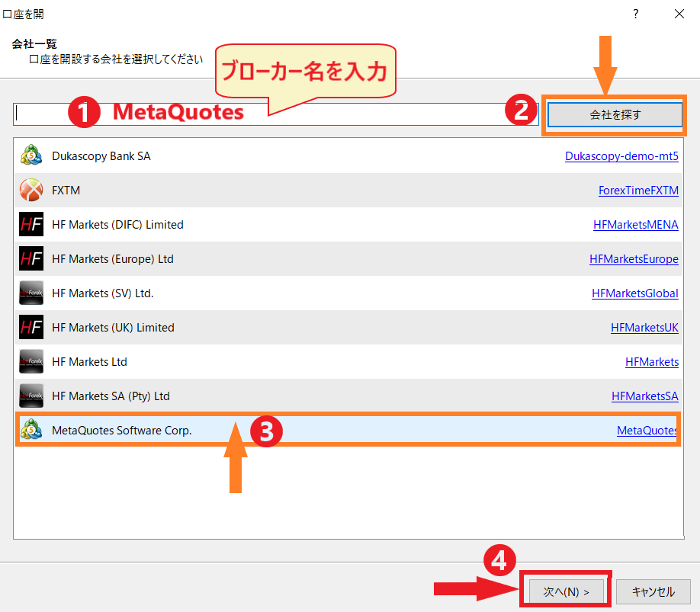700x612 pixels.
Task: Click HF Markets (Europe) Ltd logo icon
Action: (31, 259)
